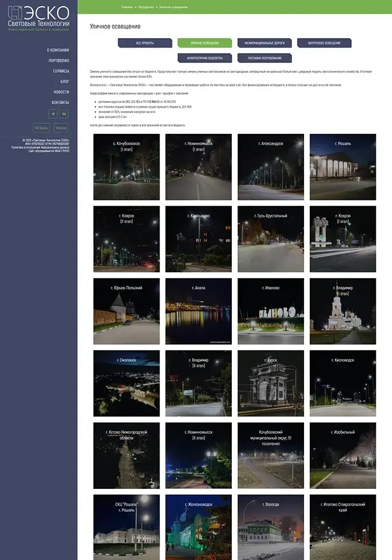This screenshot has width=392, height=560.
Task: Open the г. Анапа project
Action: pos(198,311)
